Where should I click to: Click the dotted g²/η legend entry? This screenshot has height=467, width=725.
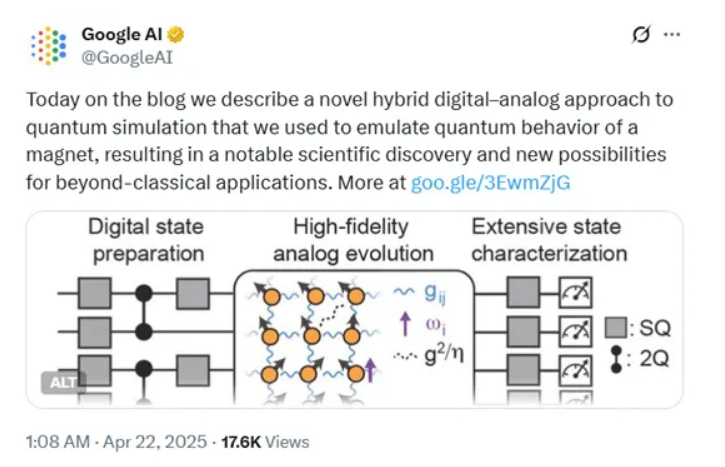pyautogui.click(x=429, y=356)
